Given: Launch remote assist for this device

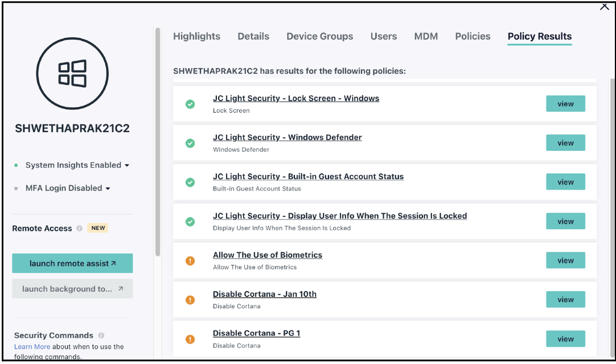Looking at the screenshot, I should (72, 263).
